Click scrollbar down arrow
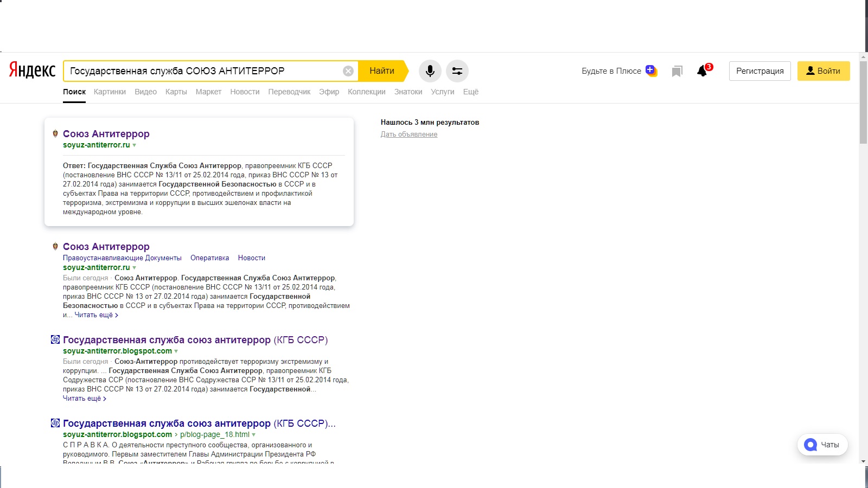The height and width of the screenshot is (488, 868). point(863,461)
